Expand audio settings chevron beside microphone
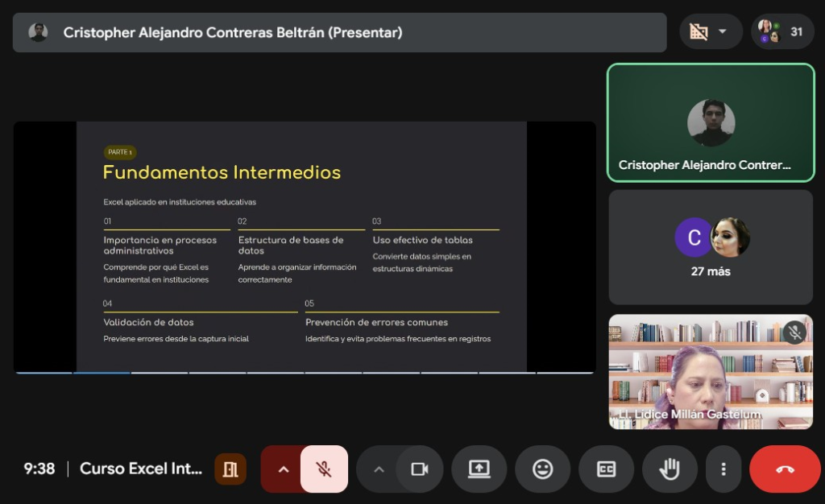This screenshot has height=504, width=825. [283, 469]
